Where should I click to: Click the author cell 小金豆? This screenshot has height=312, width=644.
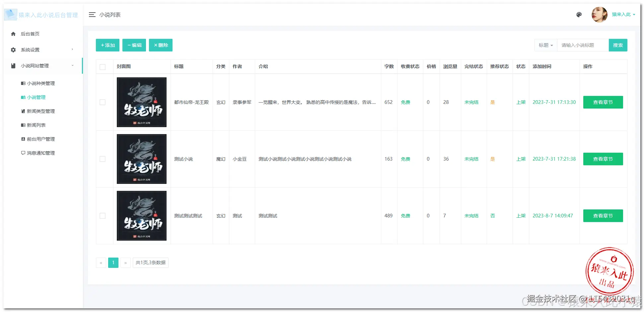(240, 159)
